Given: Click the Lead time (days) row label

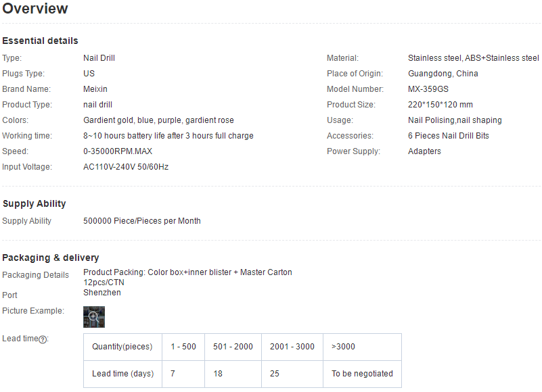Looking at the screenshot, I should [122, 374].
